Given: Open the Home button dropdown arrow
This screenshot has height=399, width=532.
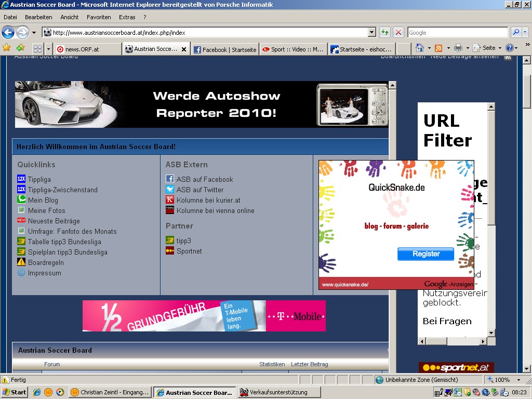Looking at the screenshot, I should 429,48.
